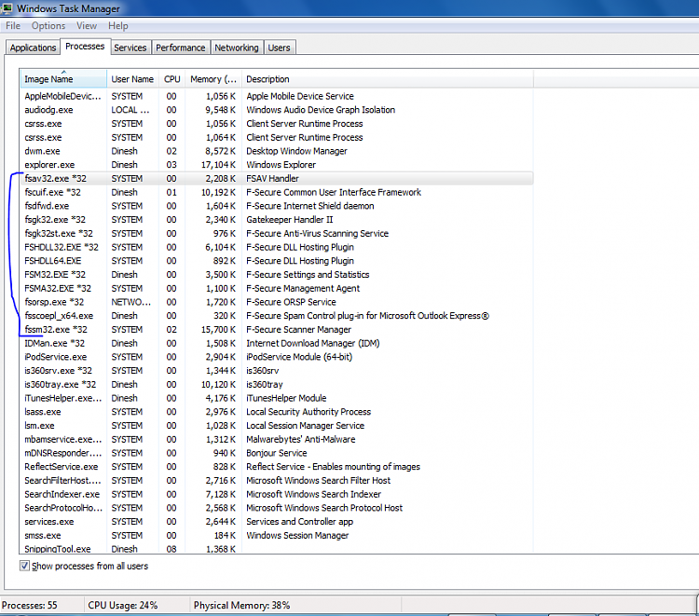The width and height of the screenshot is (699, 616).
Task: Sort by Description column header
Action: click(x=387, y=79)
